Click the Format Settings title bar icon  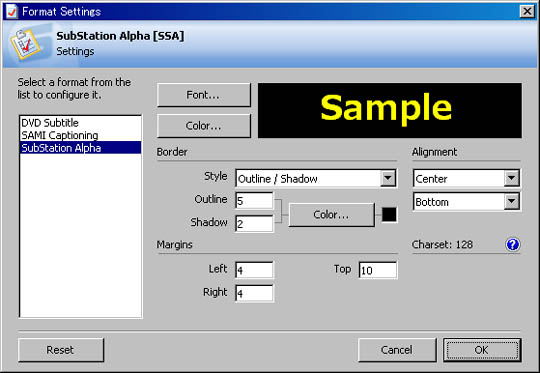pyautogui.click(x=12, y=11)
